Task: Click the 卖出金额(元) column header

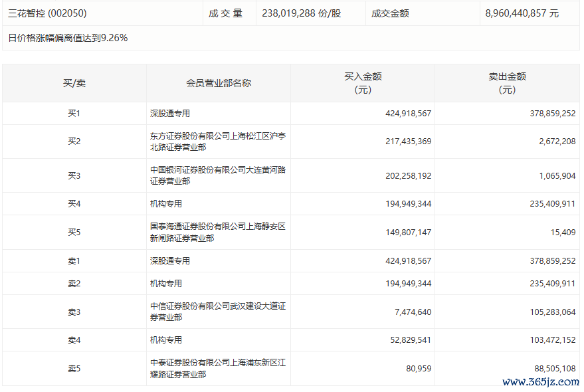Action: click(x=507, y=83)
